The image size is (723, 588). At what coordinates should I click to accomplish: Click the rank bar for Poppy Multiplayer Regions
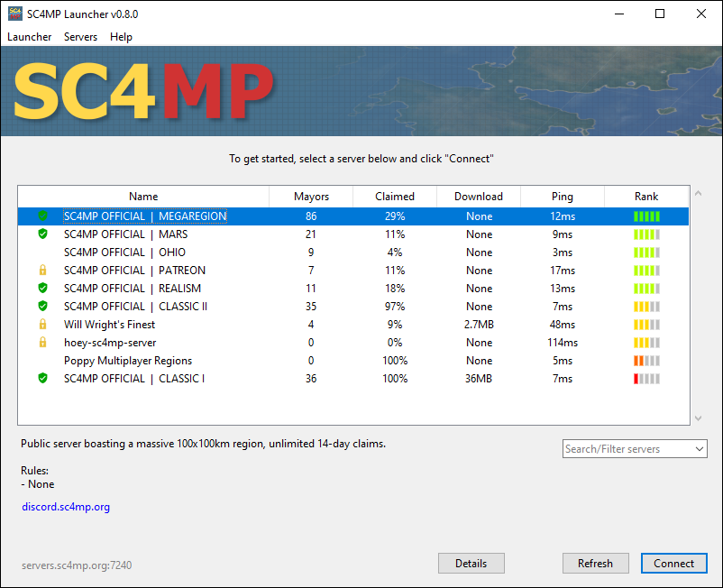point(646,361)
